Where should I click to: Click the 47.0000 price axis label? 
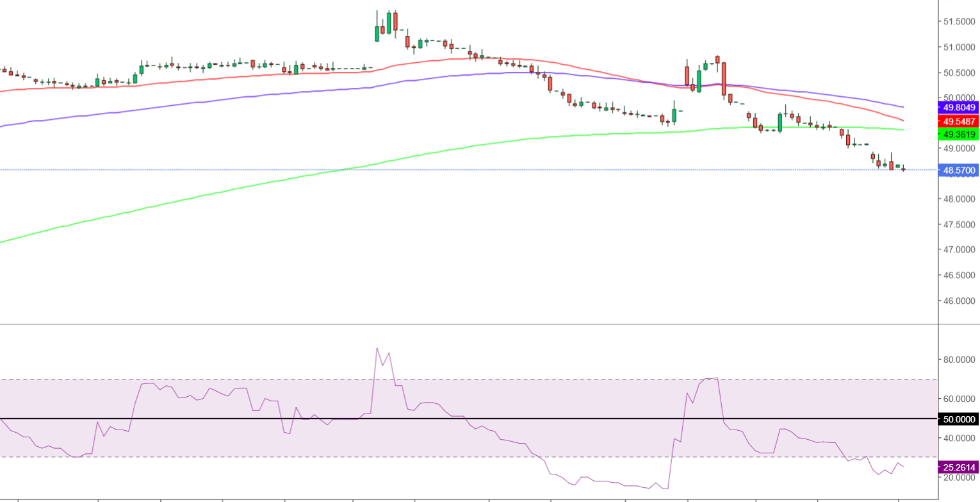point(959,249)
